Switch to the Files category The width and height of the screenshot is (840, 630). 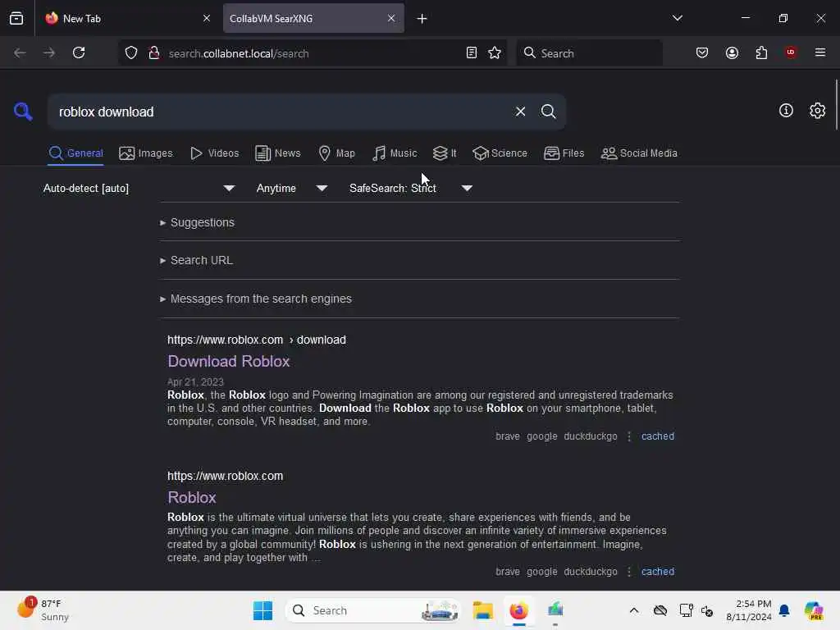tap(564, 153)
